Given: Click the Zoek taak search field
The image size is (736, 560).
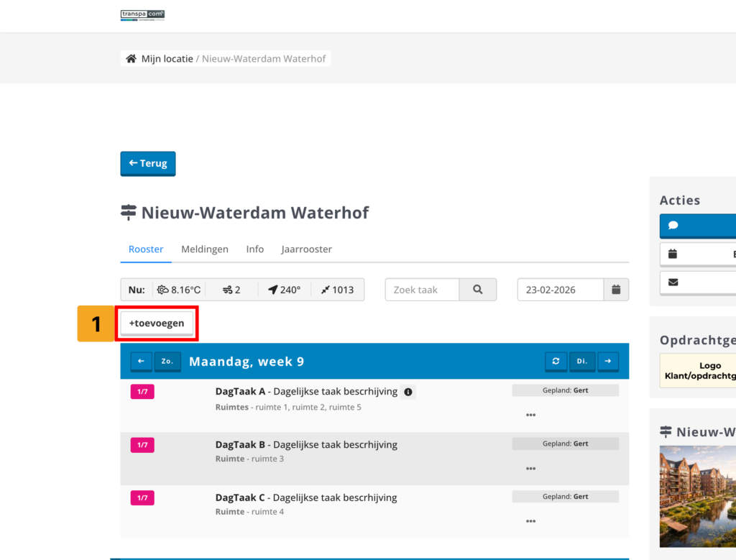Looking at the screenshot, I should click(x=423, y=290).
